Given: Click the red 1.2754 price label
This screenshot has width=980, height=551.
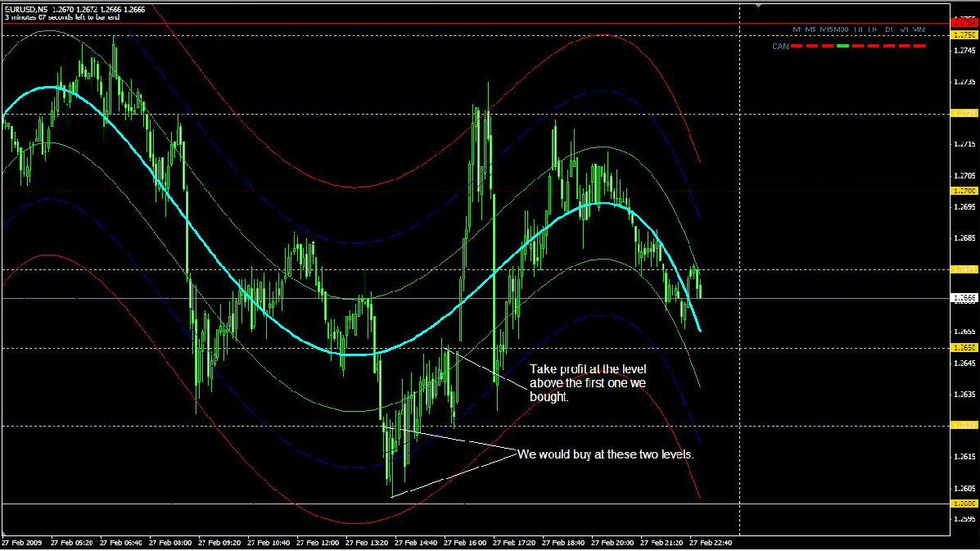Looking at the screenshot, I should pos(964,23).
